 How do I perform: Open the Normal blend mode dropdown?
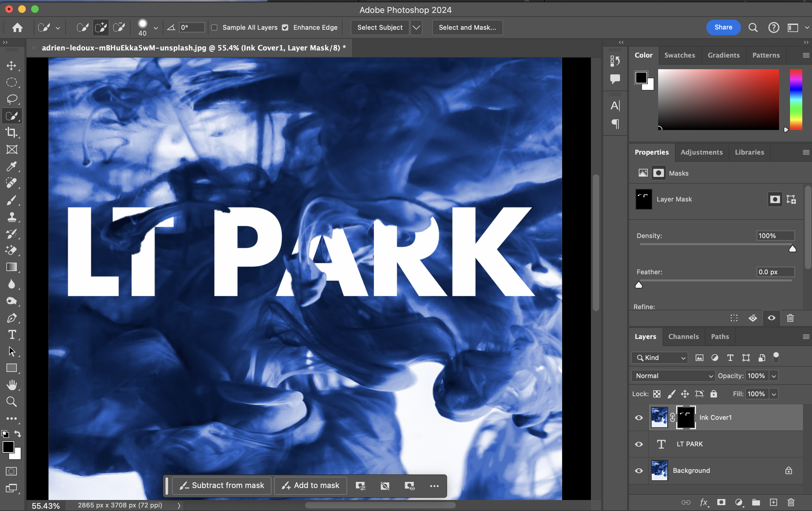pos(673,376)
